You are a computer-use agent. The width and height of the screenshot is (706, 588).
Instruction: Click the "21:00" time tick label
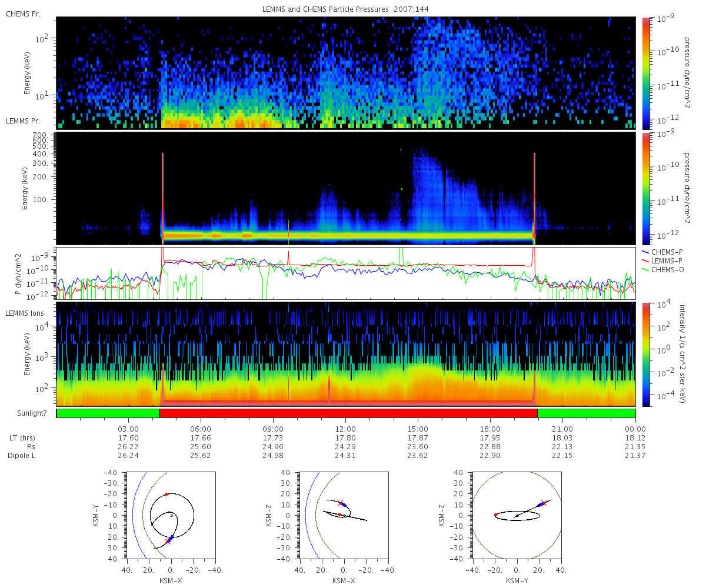pyautogui.click(x=563, y=429)
